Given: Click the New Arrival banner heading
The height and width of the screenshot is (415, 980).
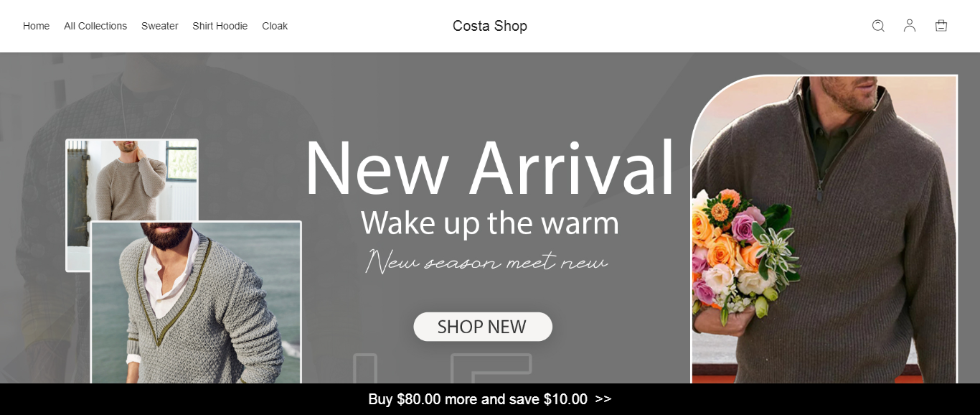Looking at the screenshot, I should (490, 168).
